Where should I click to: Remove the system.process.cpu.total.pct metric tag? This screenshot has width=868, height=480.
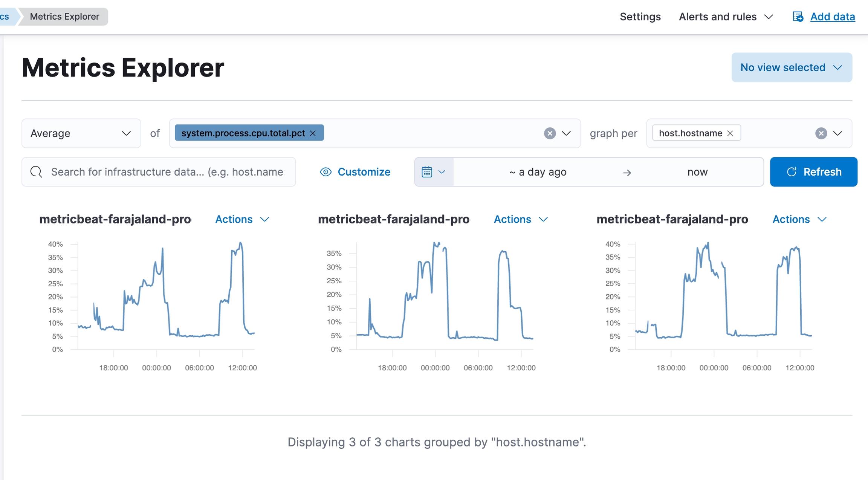click(x=313, y=133)
